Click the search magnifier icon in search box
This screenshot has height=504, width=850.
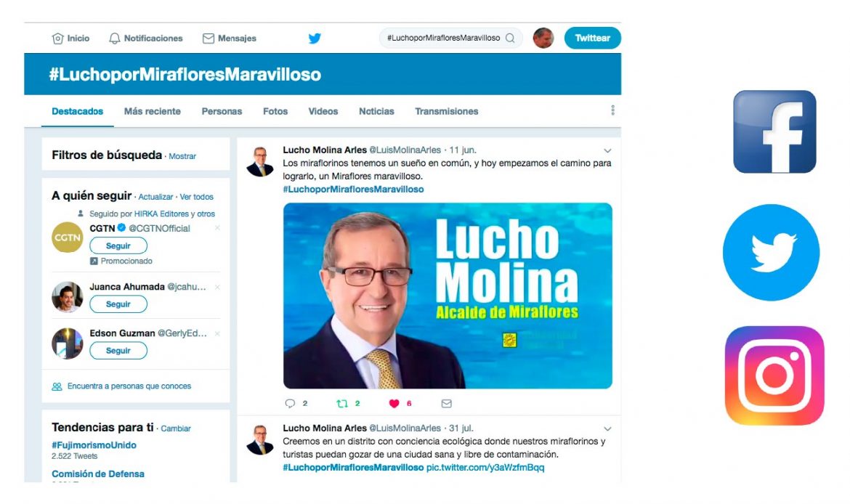510,38
